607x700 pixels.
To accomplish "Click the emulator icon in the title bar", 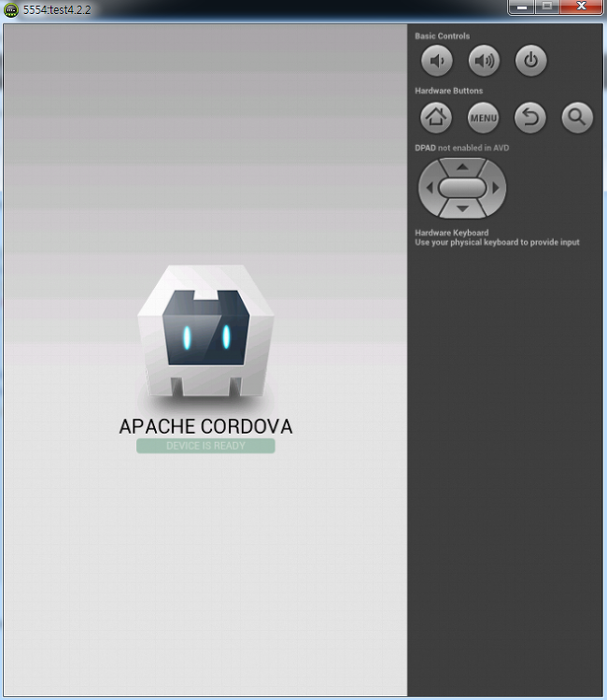I will click(10, 10).
